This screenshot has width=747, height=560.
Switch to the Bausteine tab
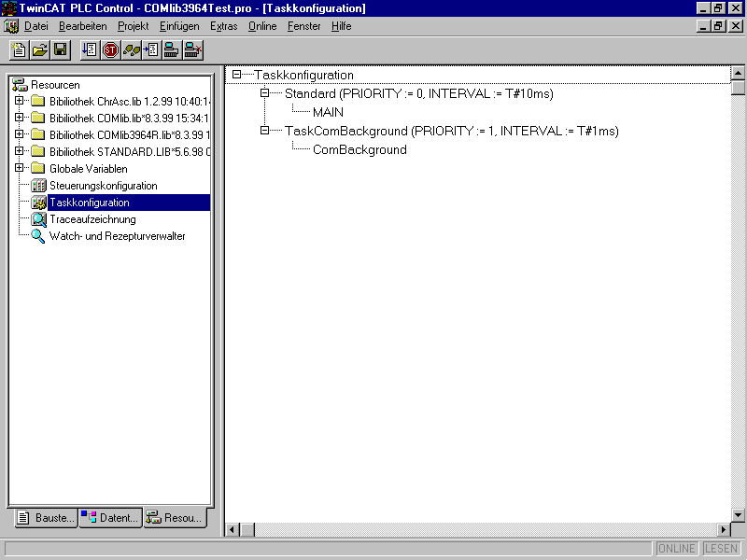46,518
